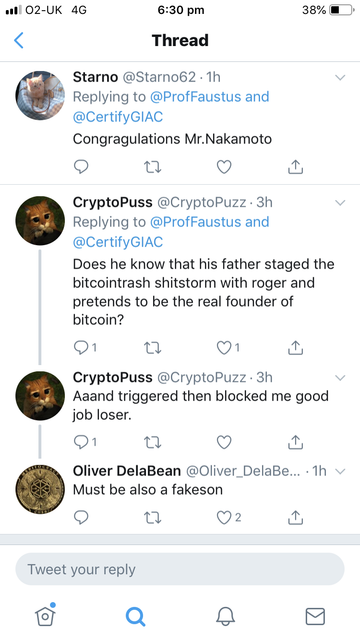Open @CertifyGIAC link in CryptoPuss tweet

pyautogui.click(x=118, y=242)
